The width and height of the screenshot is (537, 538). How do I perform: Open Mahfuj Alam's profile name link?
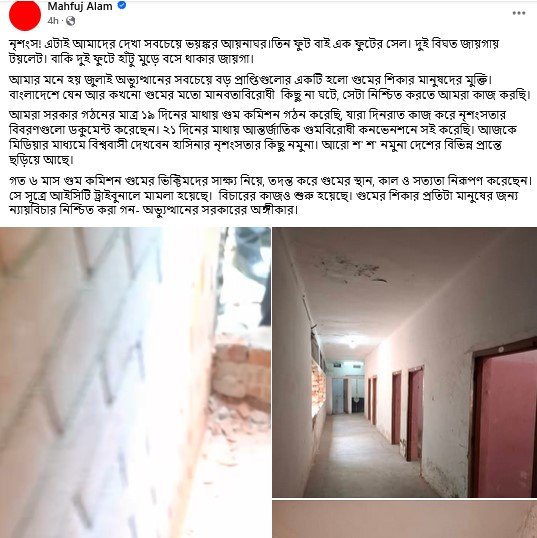pos(80,6)
